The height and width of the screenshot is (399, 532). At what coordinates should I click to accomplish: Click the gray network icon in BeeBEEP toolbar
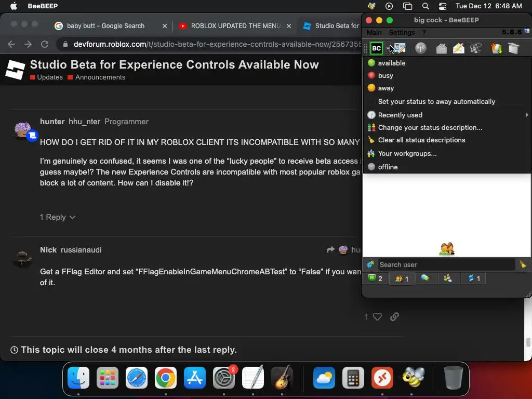(476, 48)
